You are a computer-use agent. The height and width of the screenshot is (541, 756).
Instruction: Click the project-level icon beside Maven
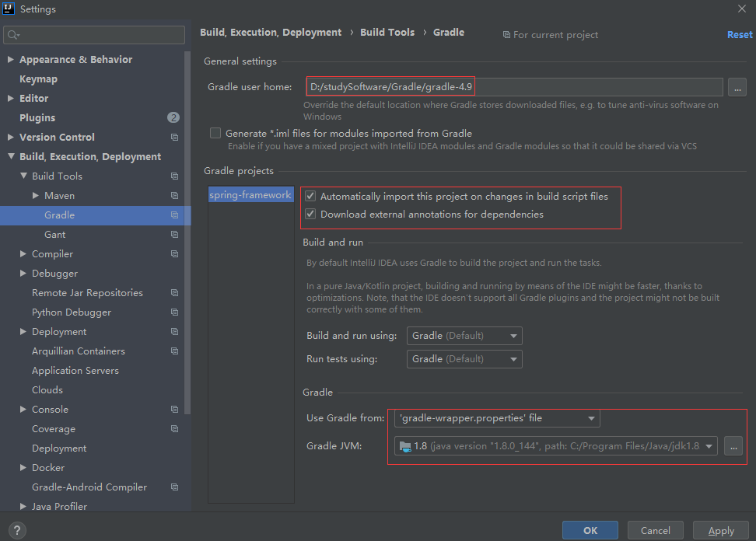pyautogui.click(x=174, y=196)
